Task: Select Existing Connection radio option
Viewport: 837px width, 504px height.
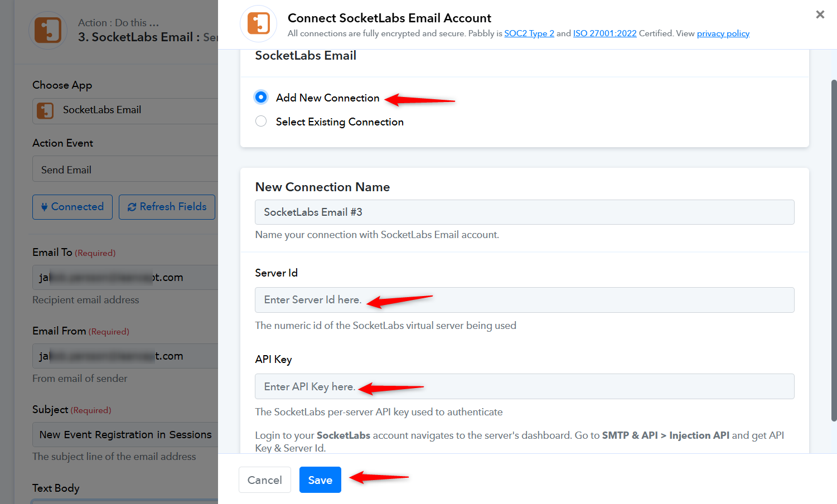Action: 261,121
